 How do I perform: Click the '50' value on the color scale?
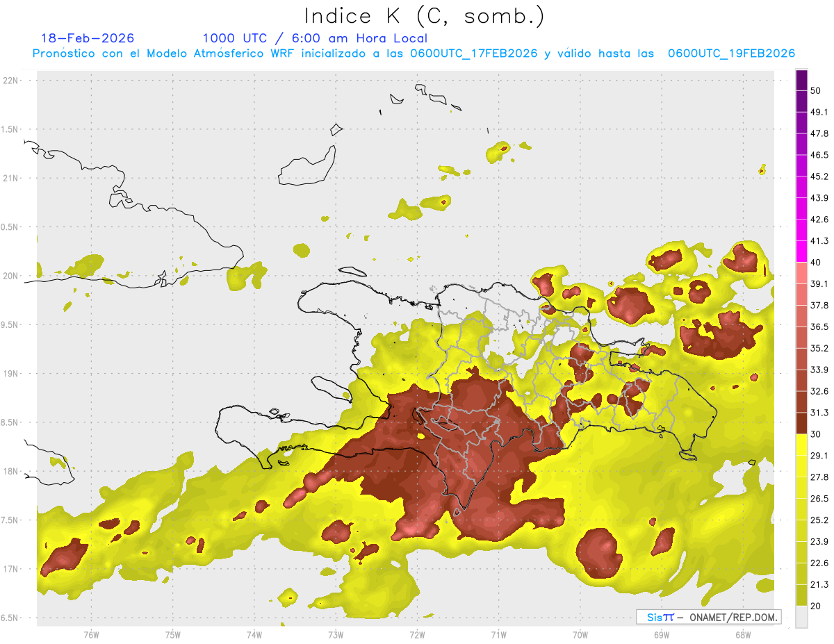pos(816,90)
